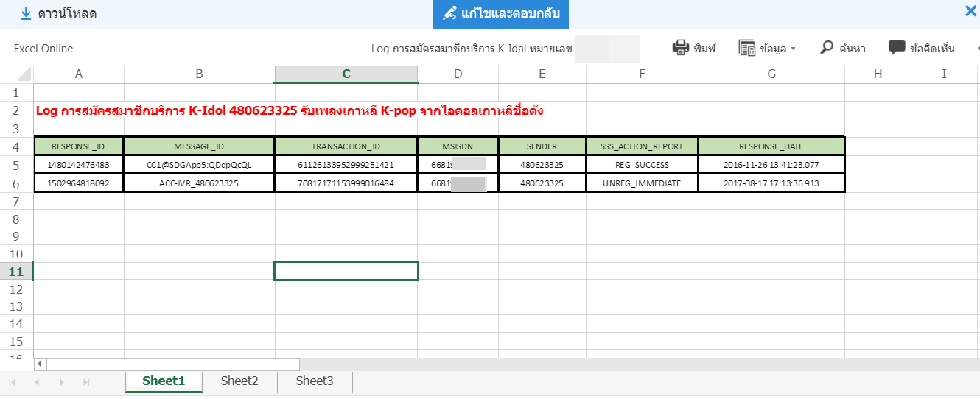Switch to the Sheet3 tab
This screenshot has width=980, height=399.
(315, 381)
